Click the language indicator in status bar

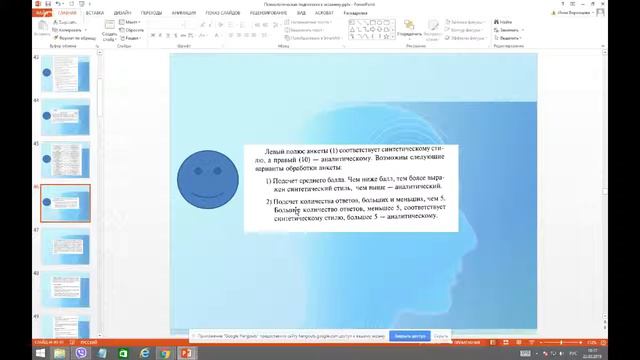(x=88, y=342)
